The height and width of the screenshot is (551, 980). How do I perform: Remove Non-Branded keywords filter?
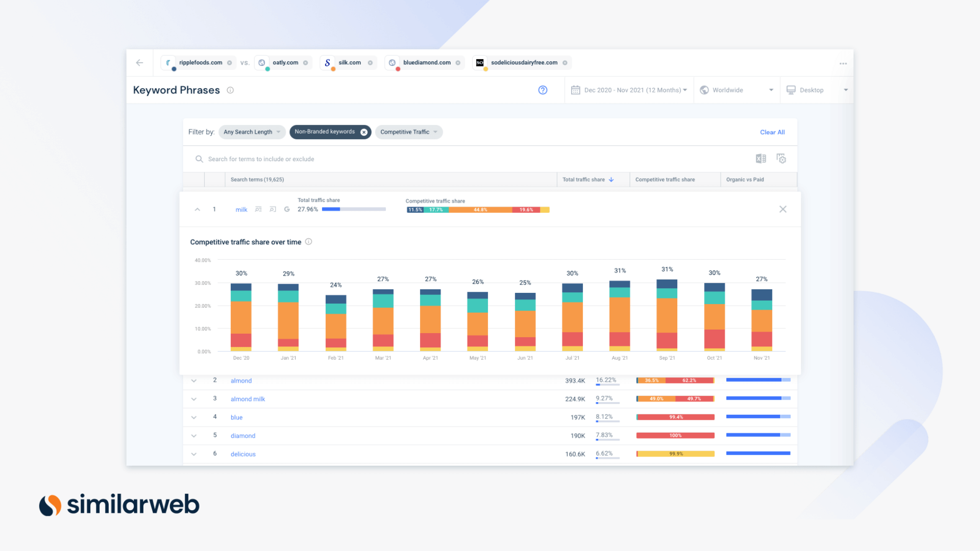pos(364,132)
